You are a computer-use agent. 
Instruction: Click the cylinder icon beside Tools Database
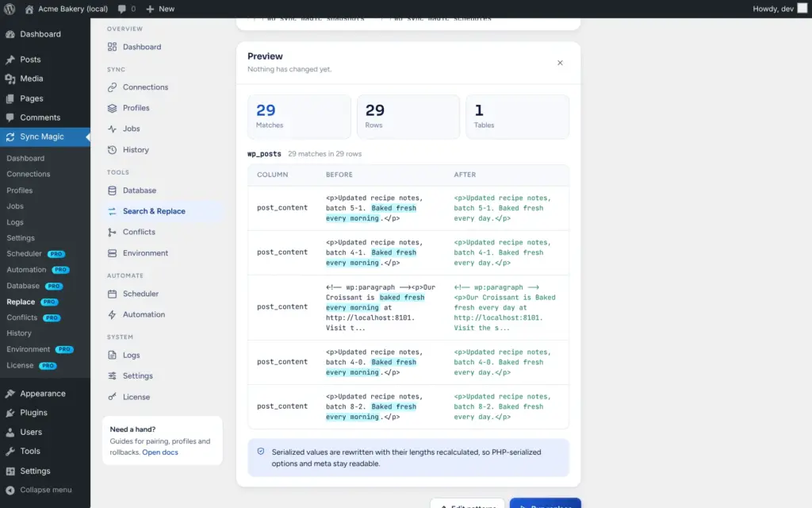(x=112, y=190)
